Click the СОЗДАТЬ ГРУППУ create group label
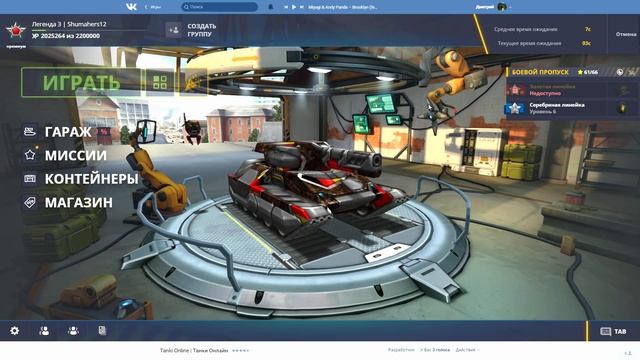Image resolution: width=640 pixels, height=360 pixels. [x=202, y=30]
